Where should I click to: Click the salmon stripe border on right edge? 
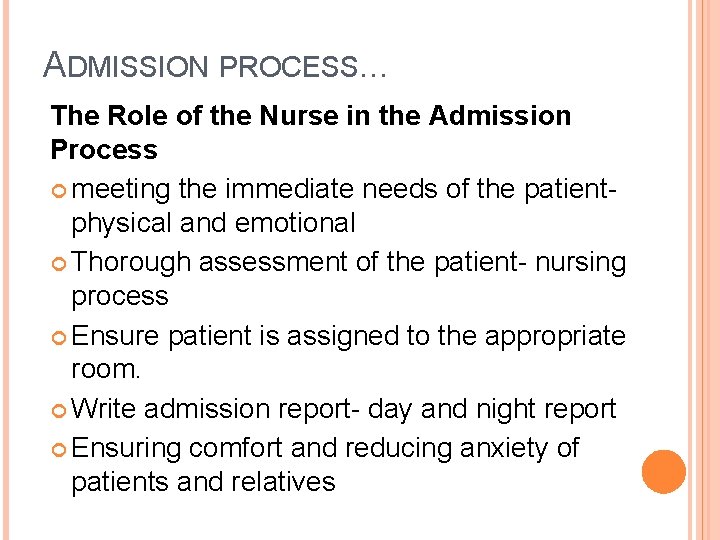click(705, 270)
